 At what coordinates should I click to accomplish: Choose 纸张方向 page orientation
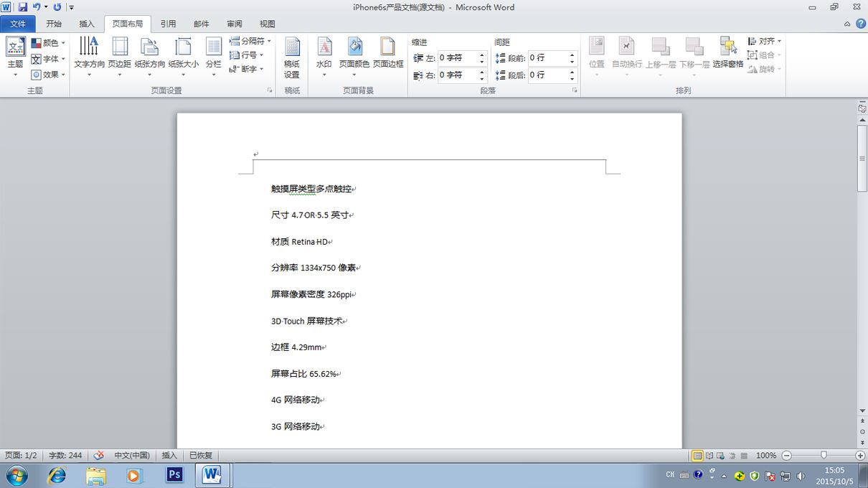tap(150, 57)
